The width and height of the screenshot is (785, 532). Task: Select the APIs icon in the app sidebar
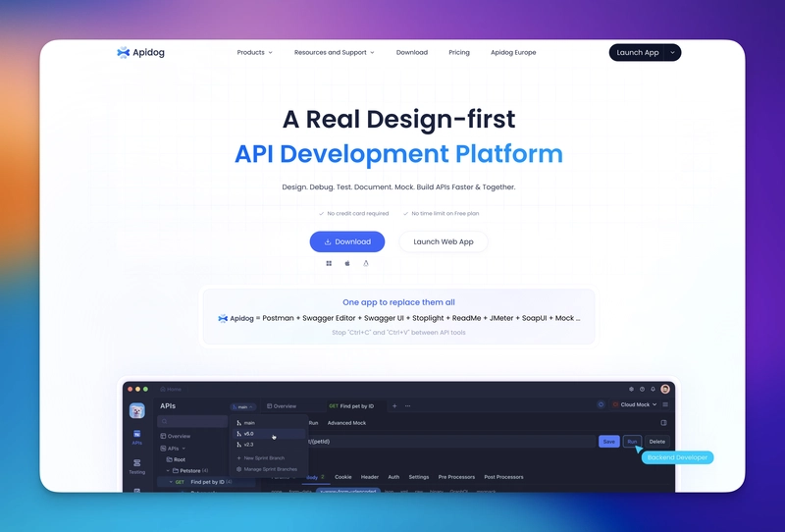click(137, 436)
